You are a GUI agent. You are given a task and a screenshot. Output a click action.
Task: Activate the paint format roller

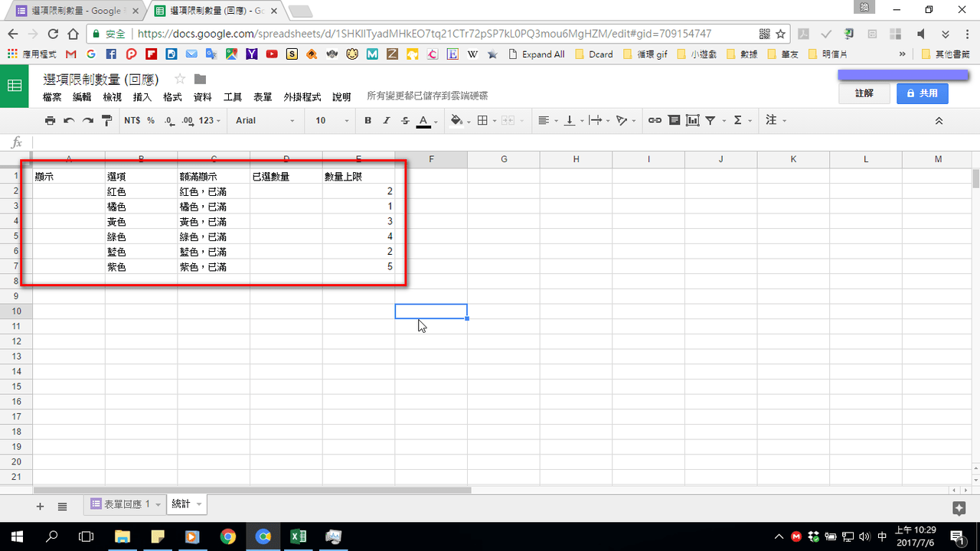point(107,120)
